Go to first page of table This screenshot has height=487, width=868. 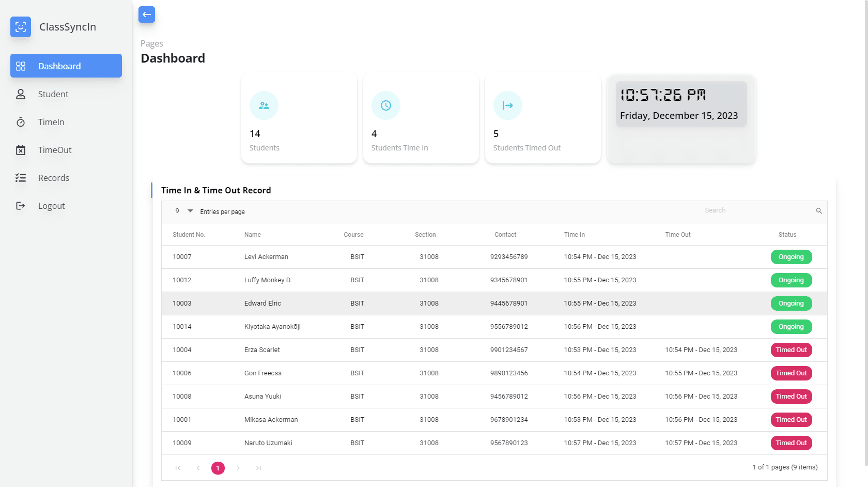[x=178, y=468]
